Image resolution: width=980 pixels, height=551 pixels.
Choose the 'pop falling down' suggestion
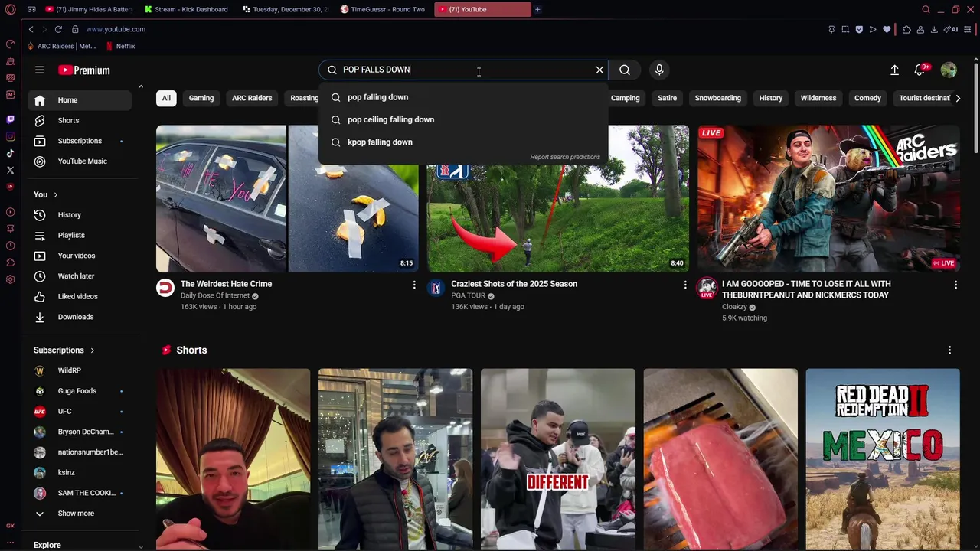tap(463, 97)
